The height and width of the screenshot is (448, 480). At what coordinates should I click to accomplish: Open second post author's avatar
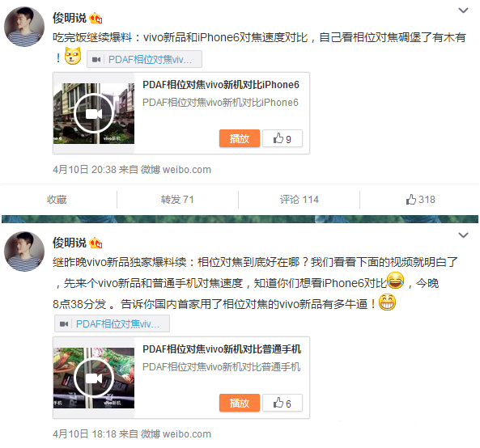[x=24, y=251]
